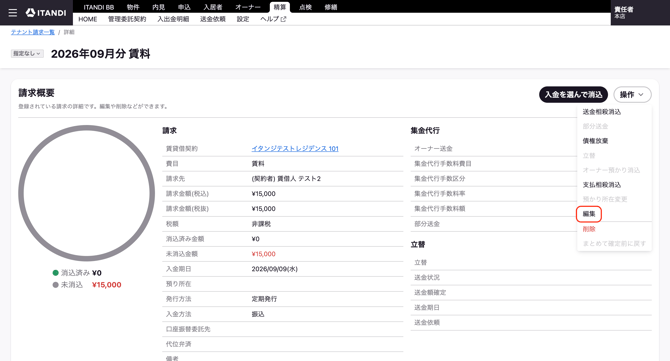Switch to the オーナー tab

point(248,7)
